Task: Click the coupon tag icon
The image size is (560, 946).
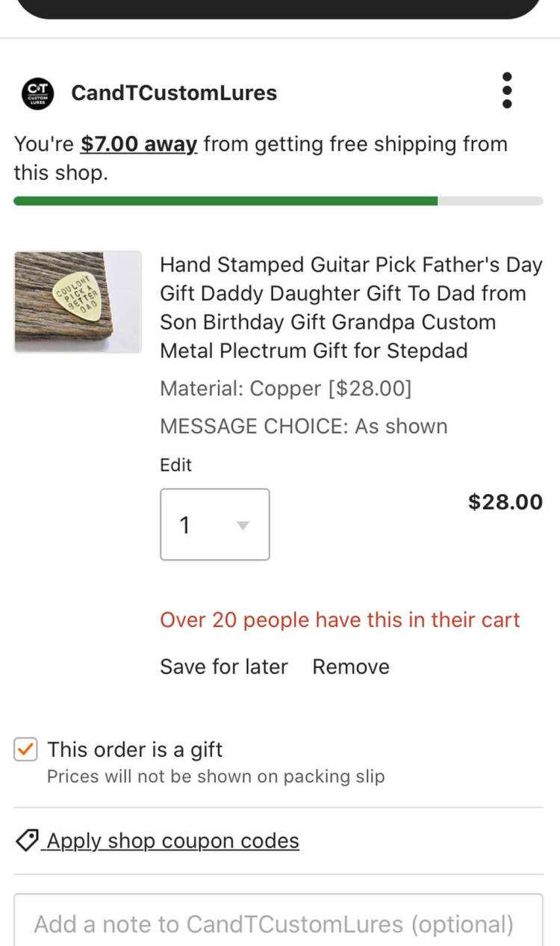Action: [x=26, y=840]
